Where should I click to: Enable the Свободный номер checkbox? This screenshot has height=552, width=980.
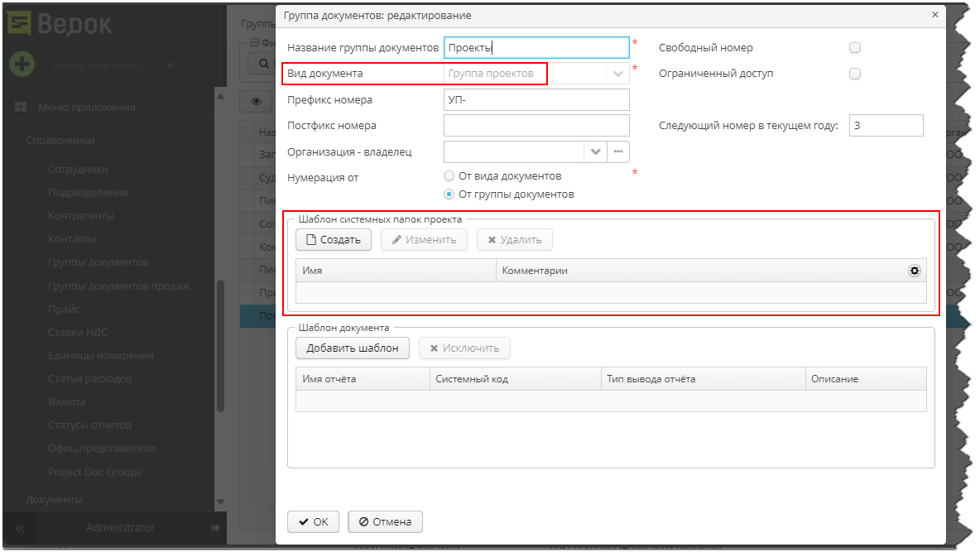pos(855,48)
